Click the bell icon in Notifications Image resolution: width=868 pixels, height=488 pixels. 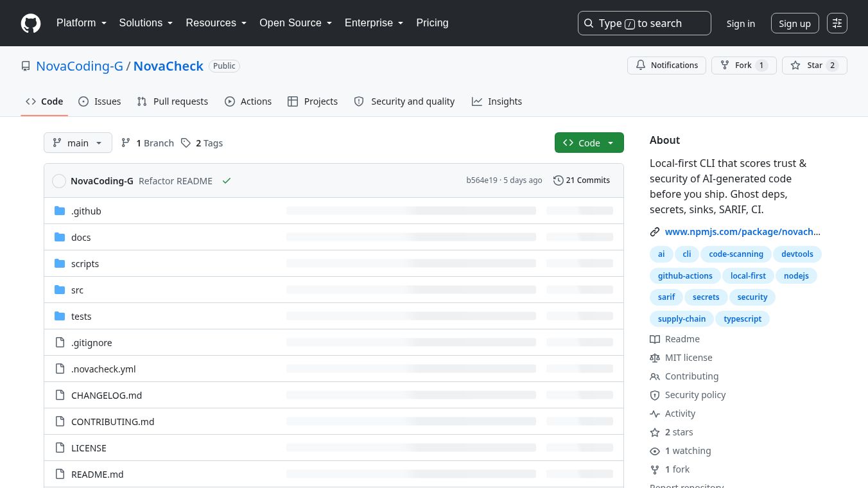coord(641,65)
